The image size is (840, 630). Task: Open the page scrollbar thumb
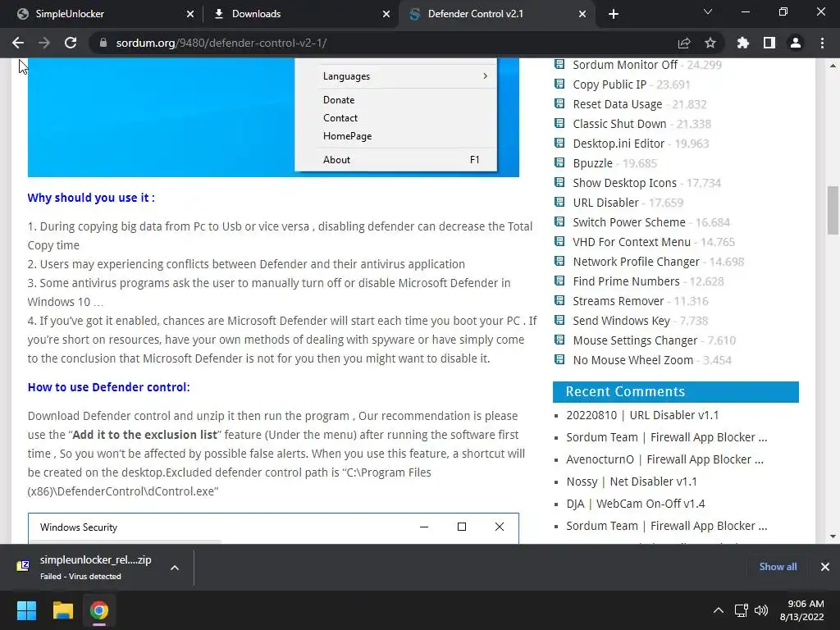(x=833, y=210)
